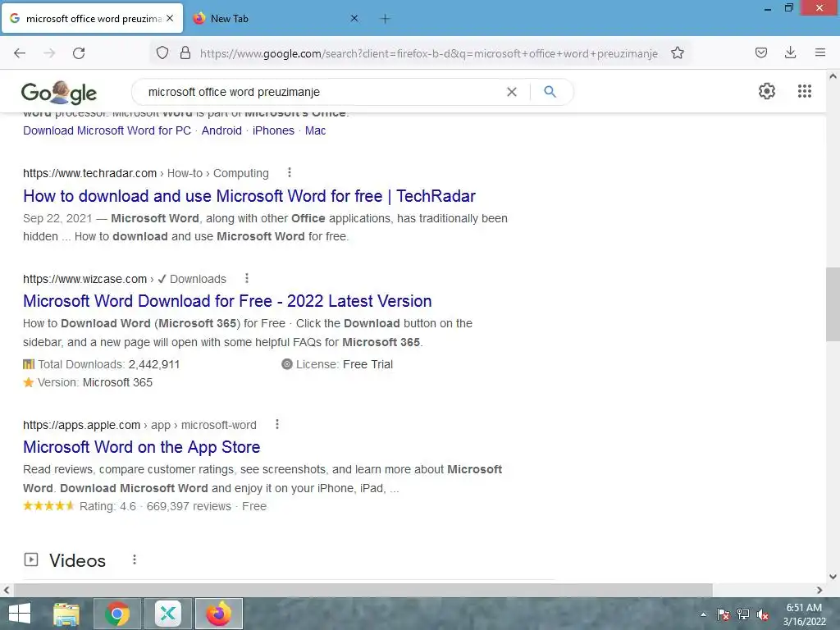Open options menu for apps.apple.com result
The width and height of the screenshot is (840, 630).
tap(277, 424)
